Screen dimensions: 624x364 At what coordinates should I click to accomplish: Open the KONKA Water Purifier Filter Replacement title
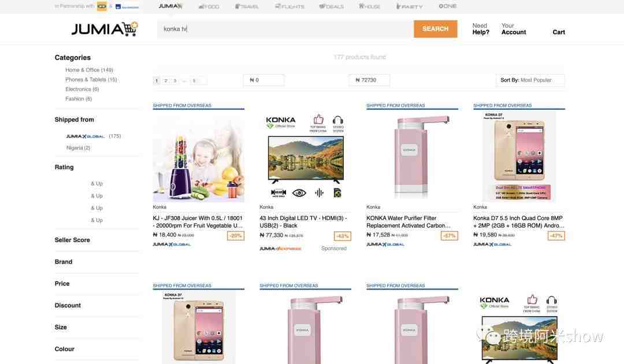(x=408, y=222)
